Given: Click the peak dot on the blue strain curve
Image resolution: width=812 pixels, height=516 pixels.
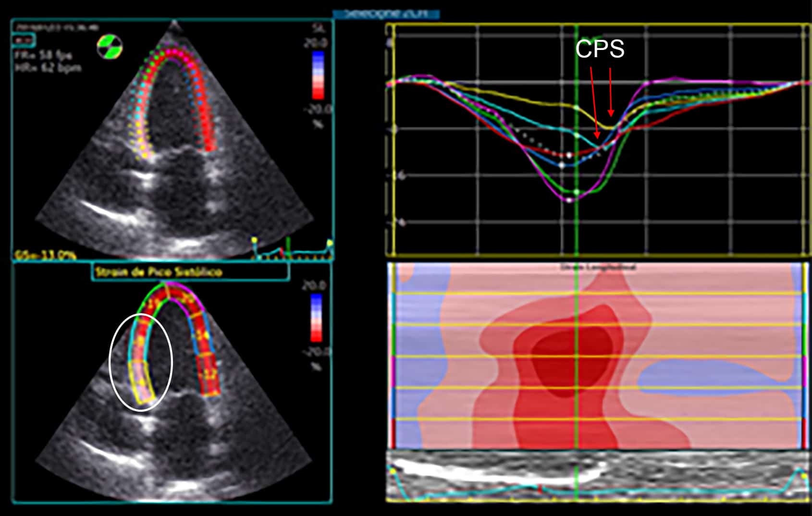Looking at the screenshot, I should point(562,165).
